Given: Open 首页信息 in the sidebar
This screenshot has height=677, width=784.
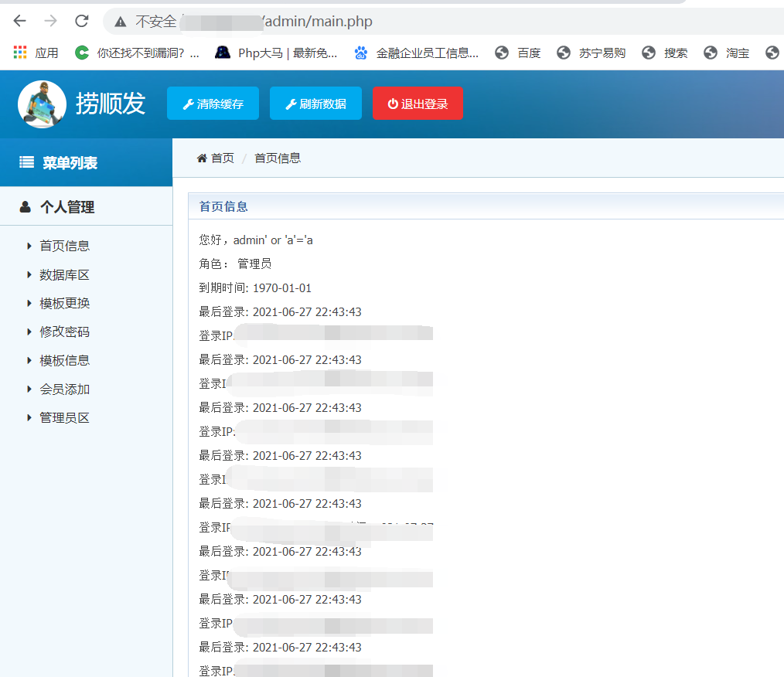Looking at the screenshot, I should (x=64, y=246).
